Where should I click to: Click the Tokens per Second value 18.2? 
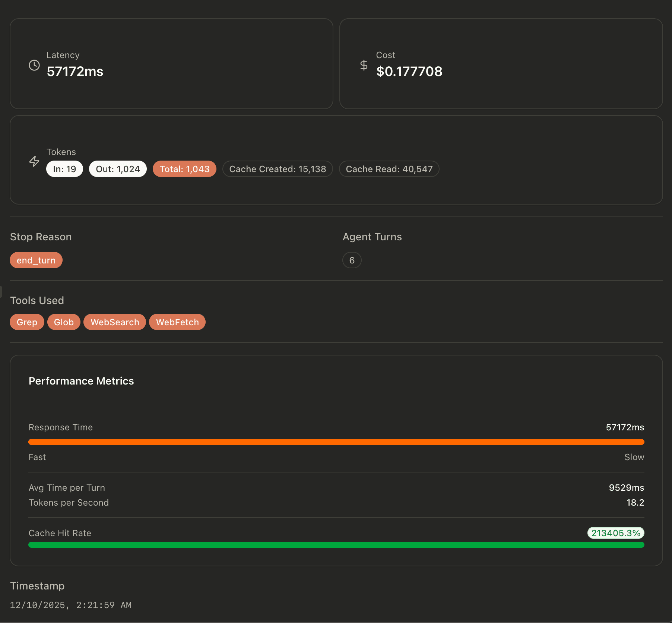tap(635, 503)
